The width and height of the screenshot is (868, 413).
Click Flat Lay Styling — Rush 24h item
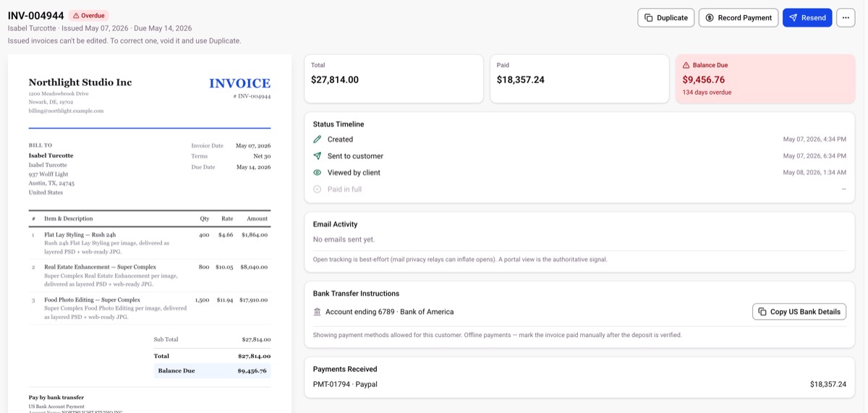click(80, 235)
